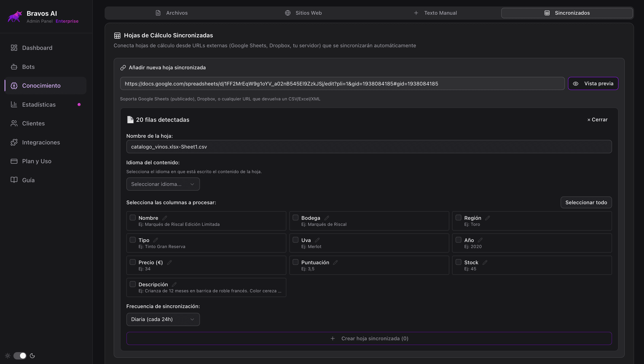Toggle the dark/light theme switch
The height and width of the screenshot is (364, 644).
coord(20,356)
